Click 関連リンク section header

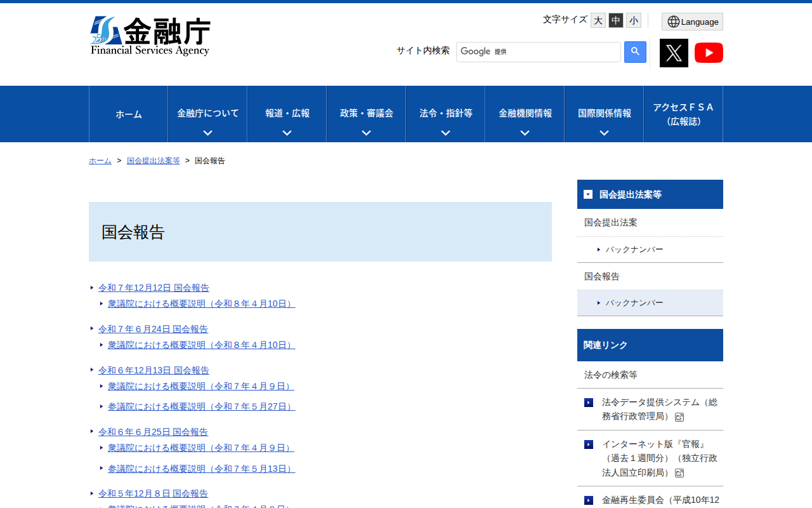pyautogui.click(x=650, y=345)
